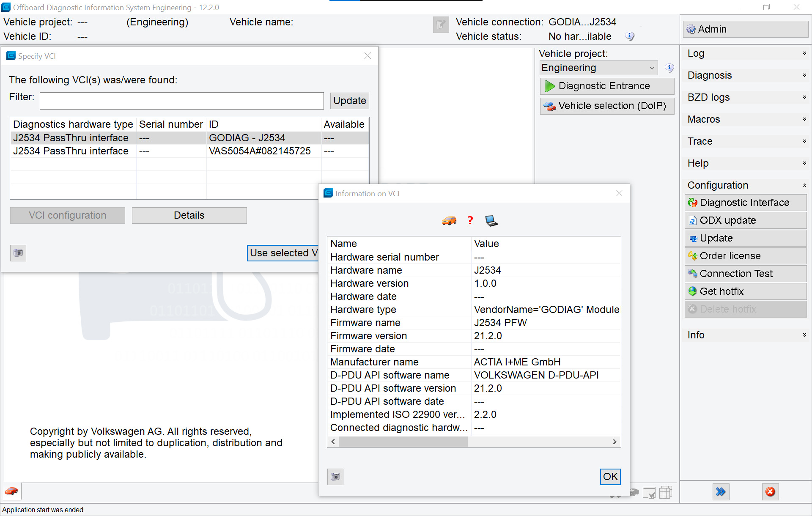Expand the Diagnosis section
Viewport: 812px width, 516px height.
pyautogui.click(x=746, y=75)
